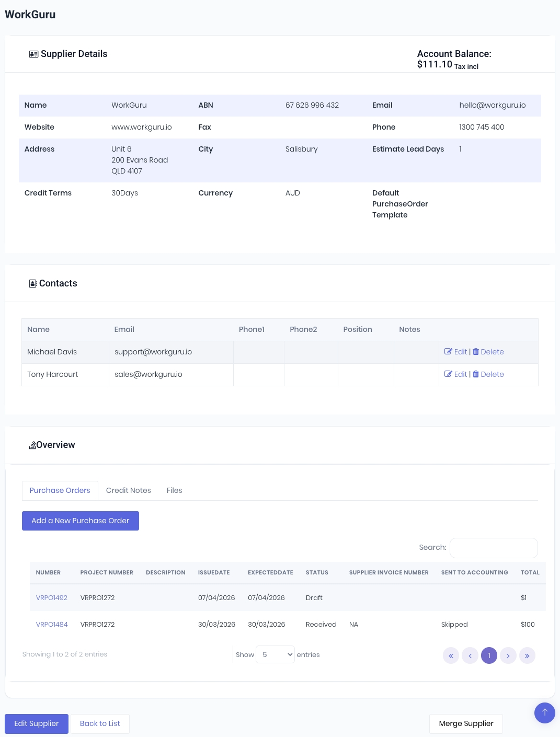Sort by SENT TO ACCOUNTING column

point(475,573)
